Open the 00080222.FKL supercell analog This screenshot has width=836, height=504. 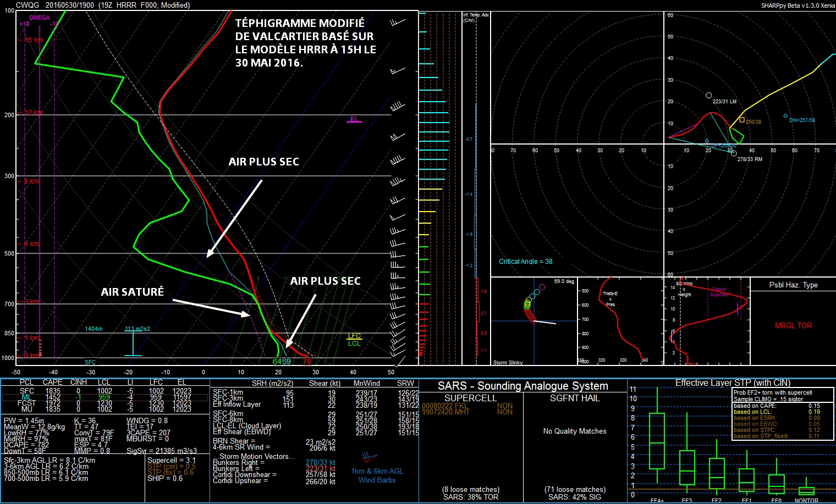tap(444, 406)
